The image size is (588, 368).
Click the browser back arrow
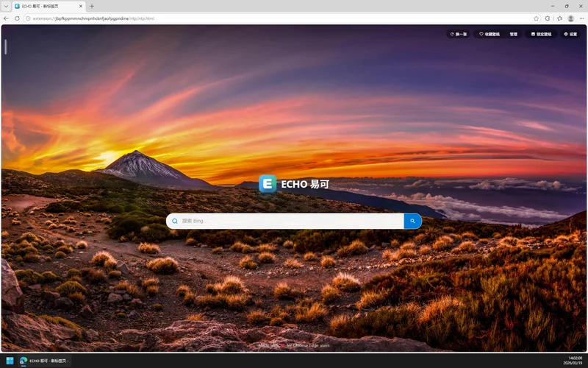click(x=7, y=18)
